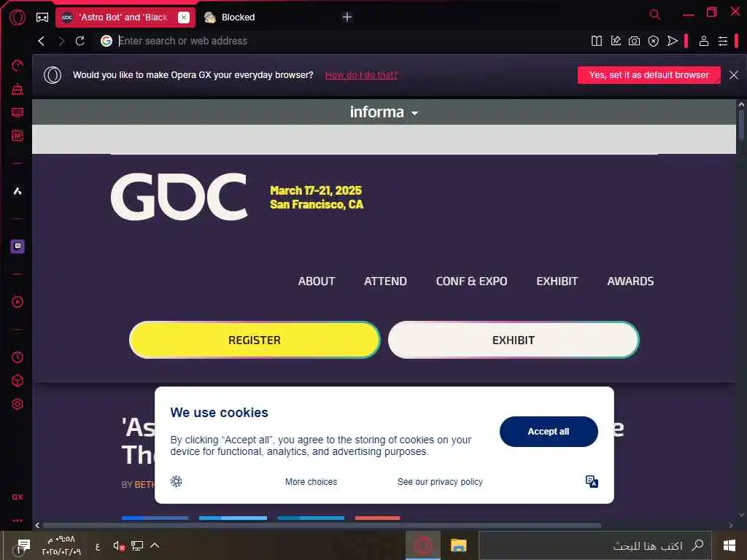Screen dimensions: 747x560
Task: Open GX Cleaner sidebar icon
Action: coord(18,88)
